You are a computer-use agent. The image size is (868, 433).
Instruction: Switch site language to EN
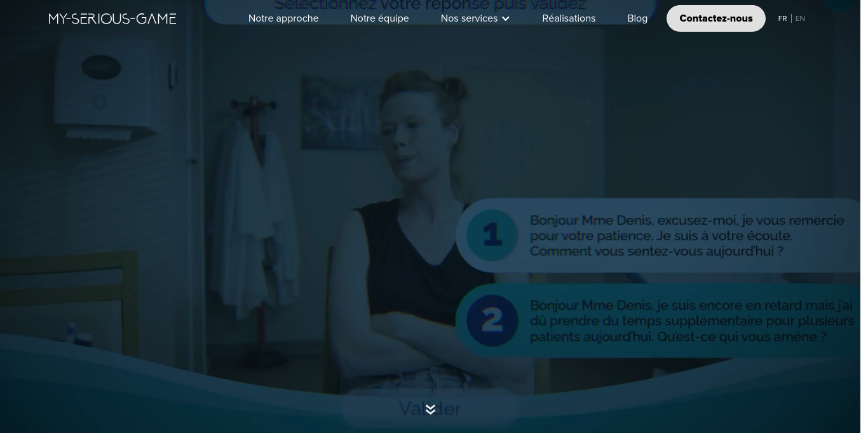[800, 18]
